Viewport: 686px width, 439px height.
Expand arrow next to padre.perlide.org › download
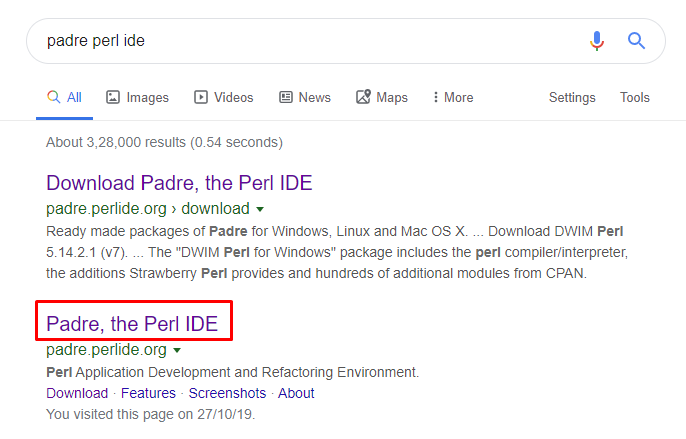point(260,210)
